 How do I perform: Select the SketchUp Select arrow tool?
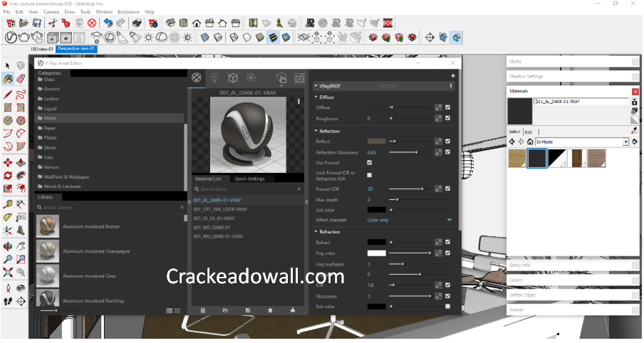pos(8,65)
